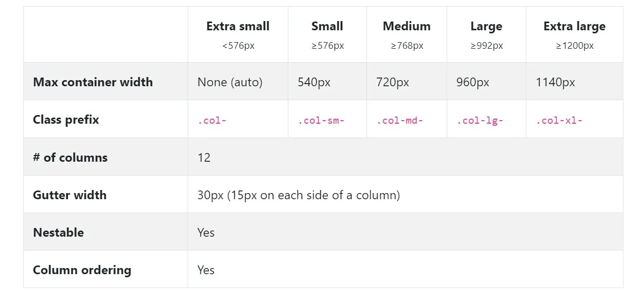Click the Medium column header
Viewport: 644px width, 306px height.
click(407, 27)
